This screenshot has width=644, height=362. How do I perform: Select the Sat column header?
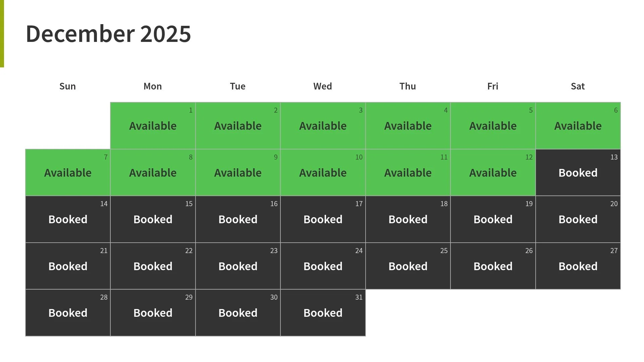tap(578, 86)
